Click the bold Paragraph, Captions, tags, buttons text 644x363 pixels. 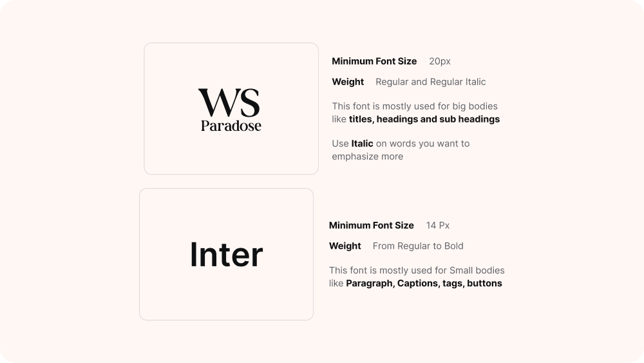(424, 283)
